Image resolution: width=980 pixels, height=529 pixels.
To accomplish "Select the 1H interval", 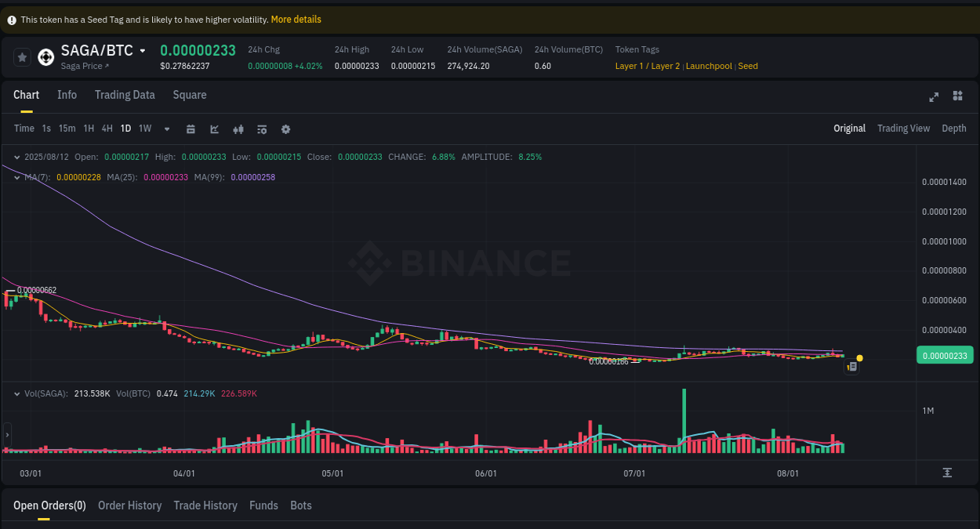I will pos(89,129).
